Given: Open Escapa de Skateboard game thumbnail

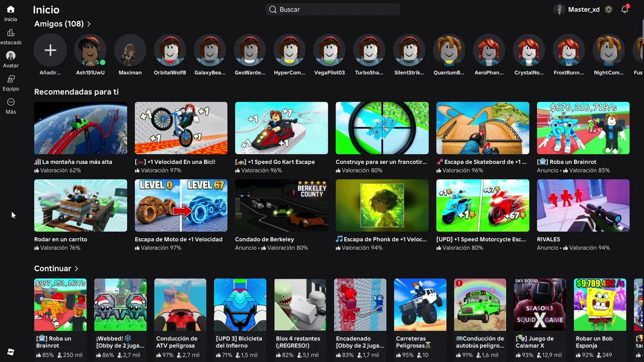Looking at the screenshot, I should point(483,128).
